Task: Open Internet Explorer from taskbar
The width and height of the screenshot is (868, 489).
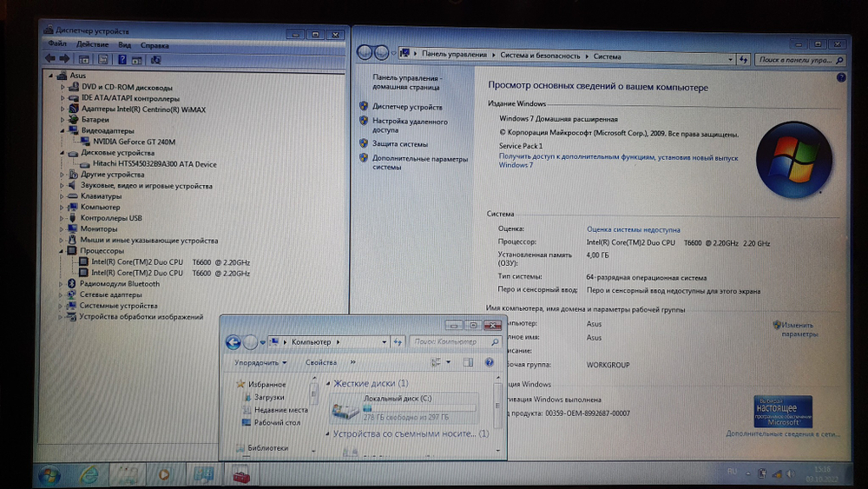Action: tap(89, 475)
